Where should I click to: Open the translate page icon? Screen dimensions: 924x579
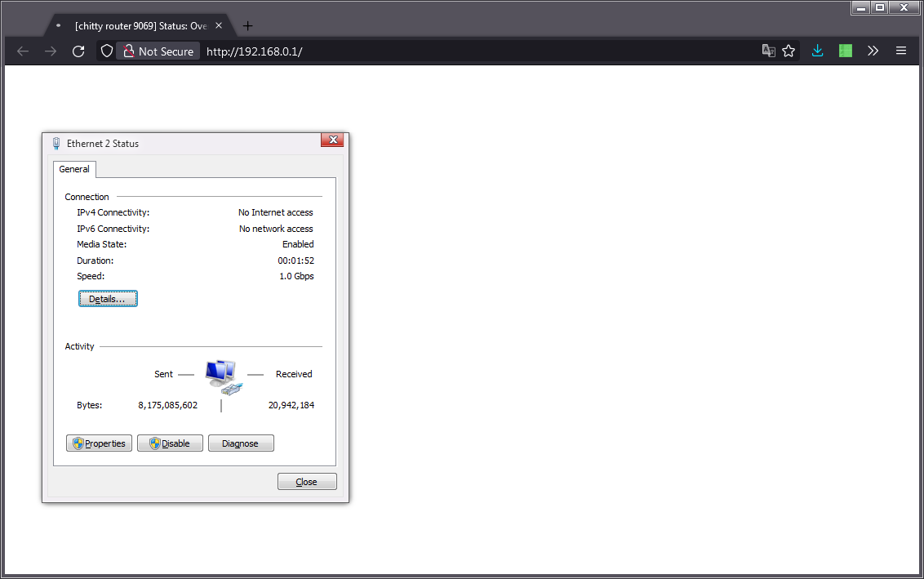768,51
